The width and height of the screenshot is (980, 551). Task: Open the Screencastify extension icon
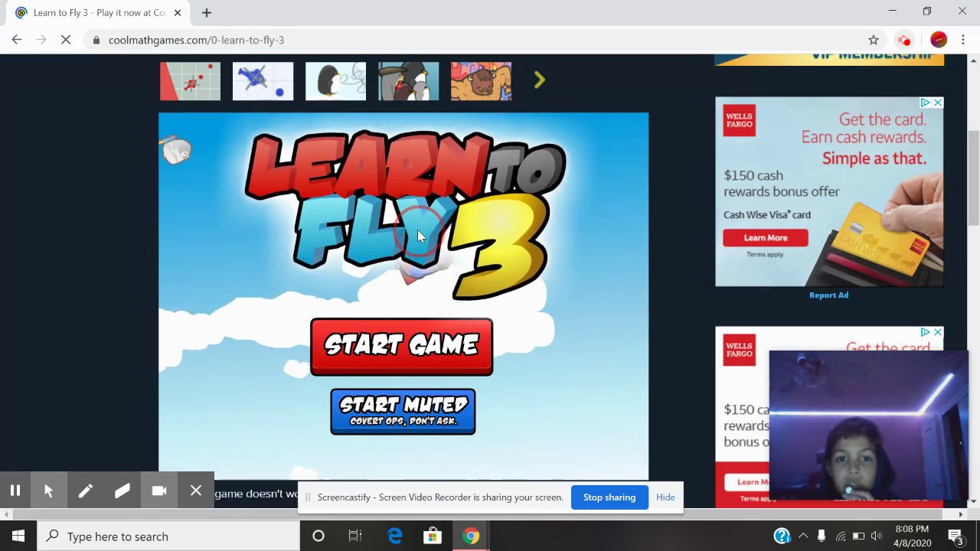click(x=904, y=40)
